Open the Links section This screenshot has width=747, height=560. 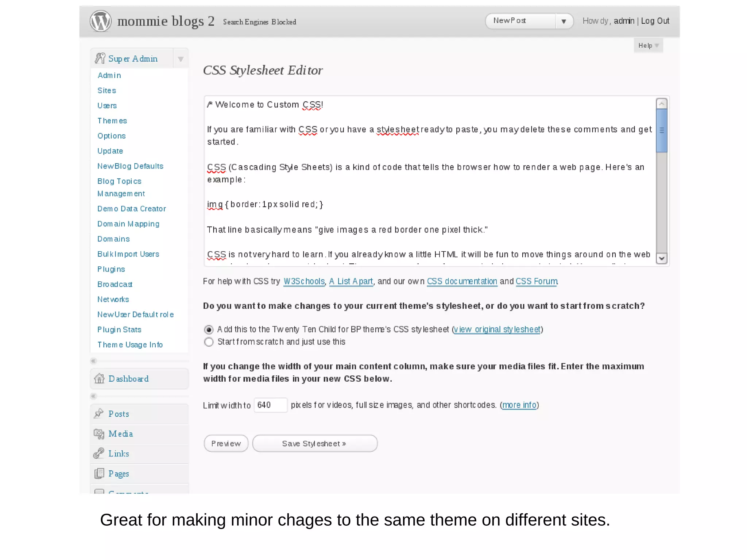tap(139, 453)
